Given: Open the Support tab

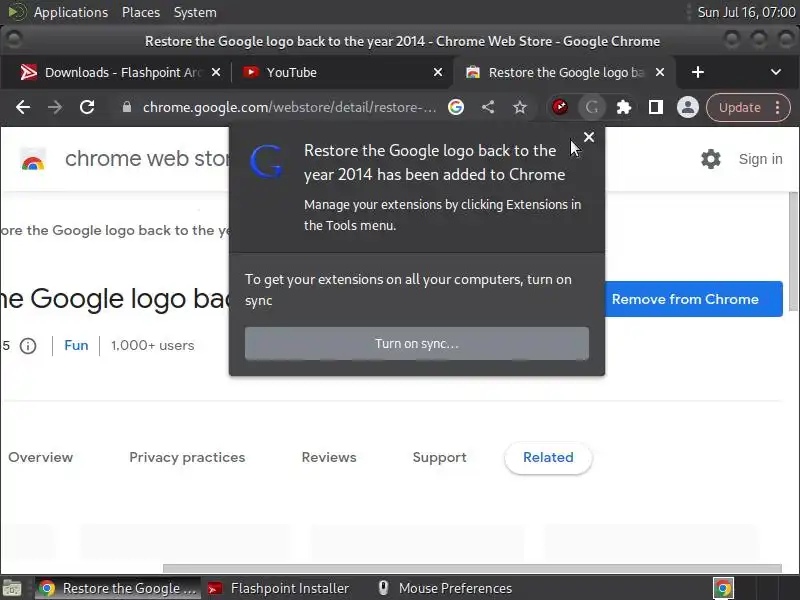Looking at the screenshot, I should point(439,457).
